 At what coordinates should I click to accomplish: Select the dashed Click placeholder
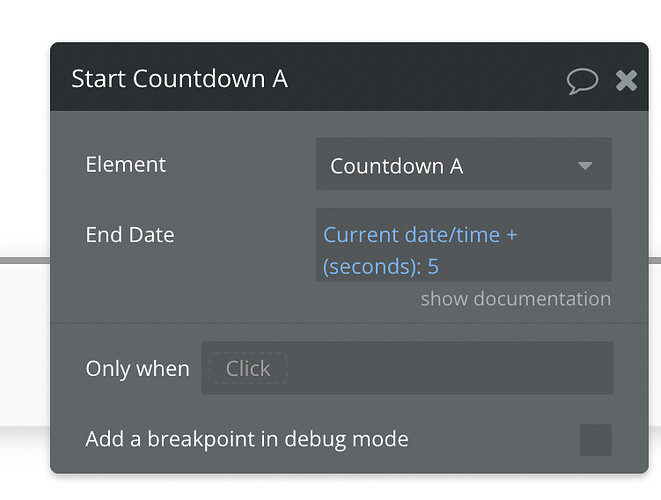pos(247,369)
